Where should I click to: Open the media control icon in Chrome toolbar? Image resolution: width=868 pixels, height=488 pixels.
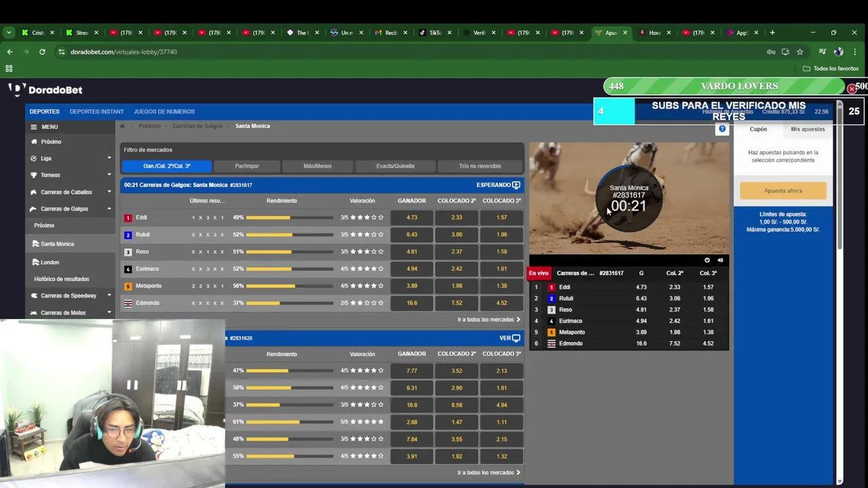tap(823, 52)
